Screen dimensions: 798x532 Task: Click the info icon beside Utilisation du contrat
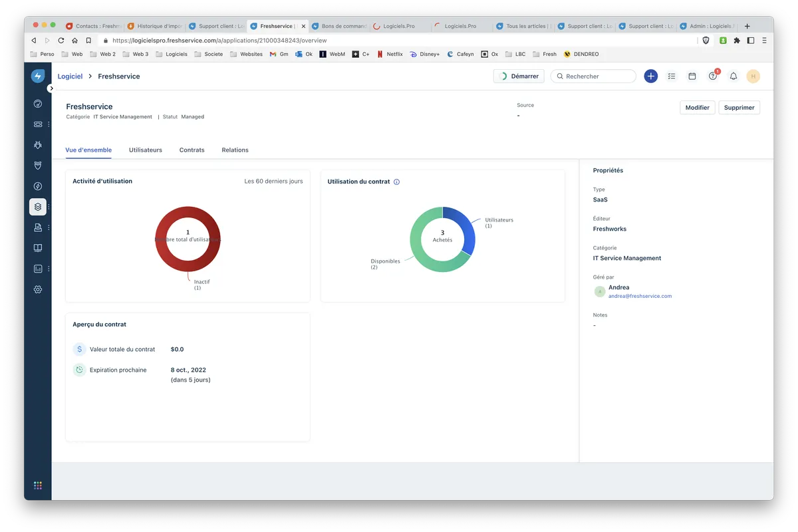pos(397,182)
